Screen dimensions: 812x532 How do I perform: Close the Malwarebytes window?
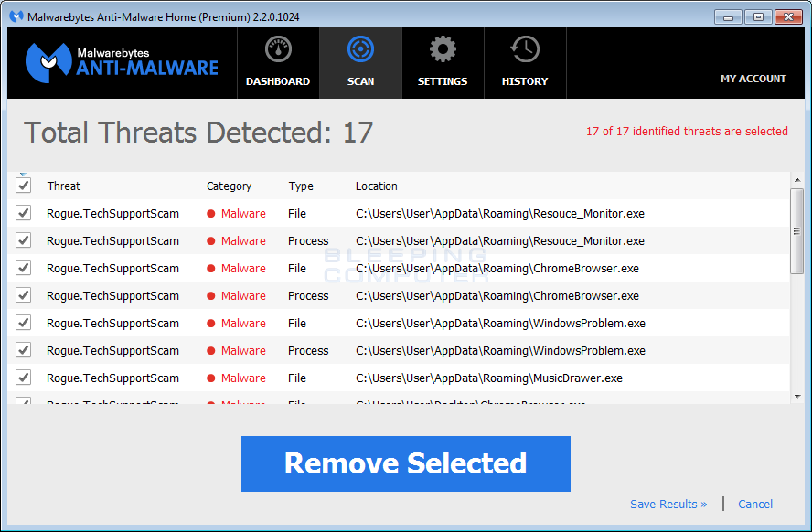789,17
